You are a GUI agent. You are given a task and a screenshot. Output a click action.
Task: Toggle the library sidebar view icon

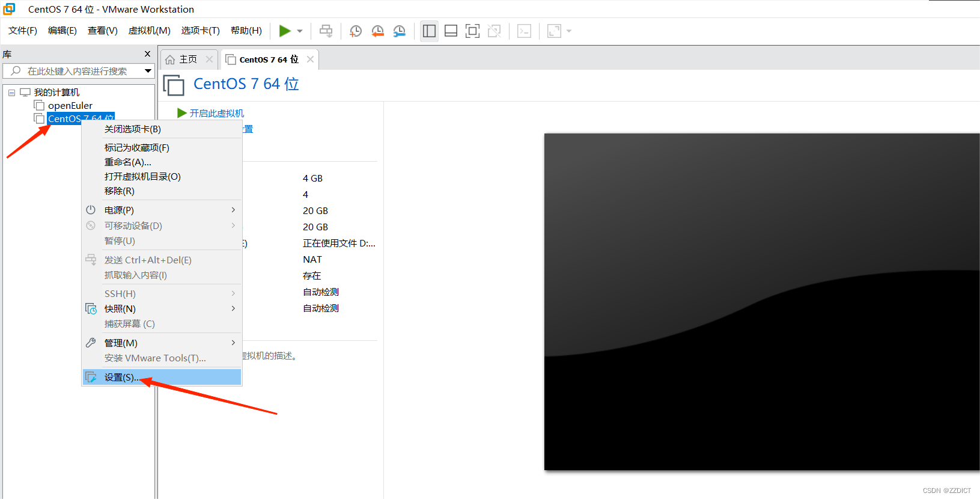point(429,31)
